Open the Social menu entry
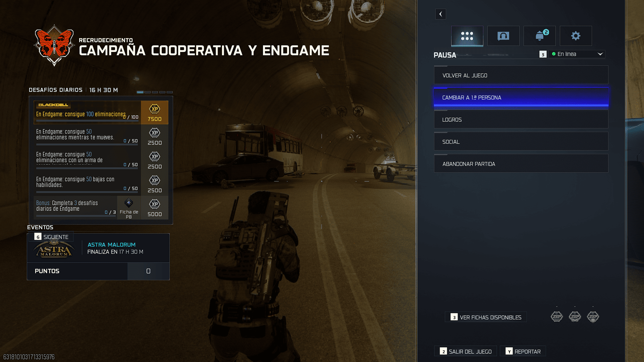This screenshot has width=644, height=362. [521, 141]
